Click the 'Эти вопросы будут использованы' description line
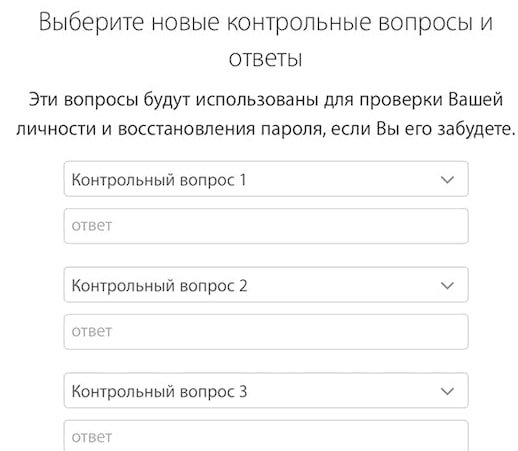This screenshot has height=451, width=518. (173, 100)
